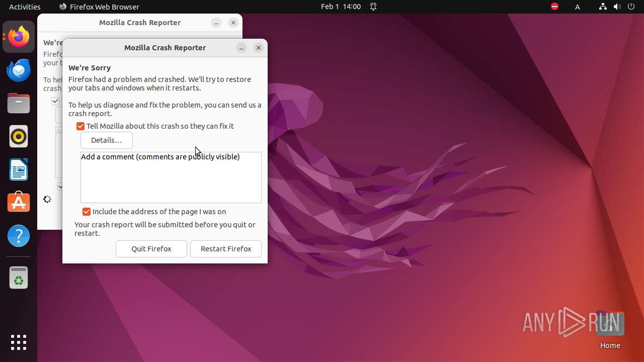Close the background Mozilla Crash Reporter window
Screen dimensions: 644x362
tap(233, 23)
